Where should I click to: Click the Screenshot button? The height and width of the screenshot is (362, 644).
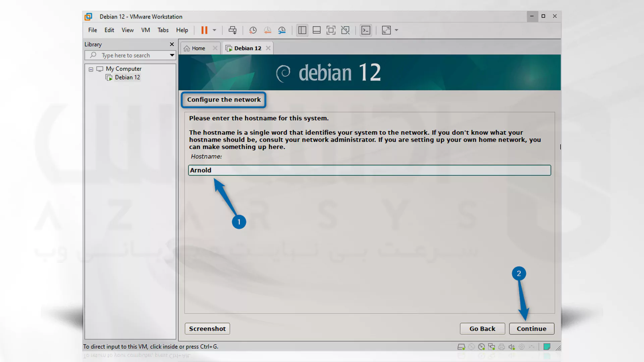click(207, 328)
